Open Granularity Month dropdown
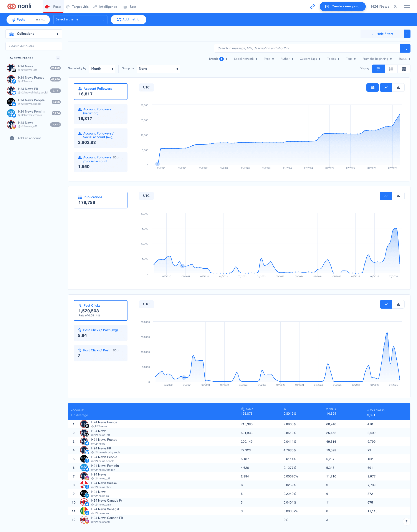417x532 pixels. 102,69
